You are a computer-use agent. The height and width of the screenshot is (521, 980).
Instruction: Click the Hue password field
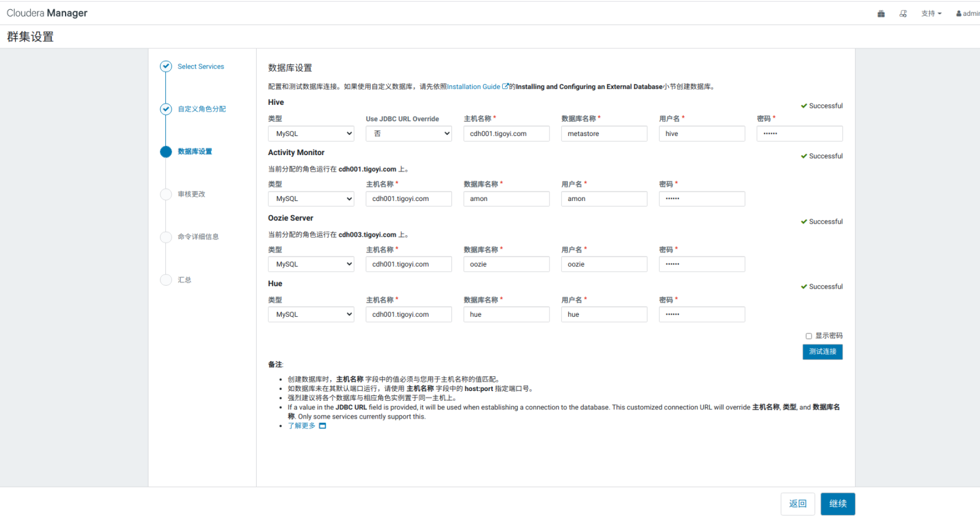702,314
